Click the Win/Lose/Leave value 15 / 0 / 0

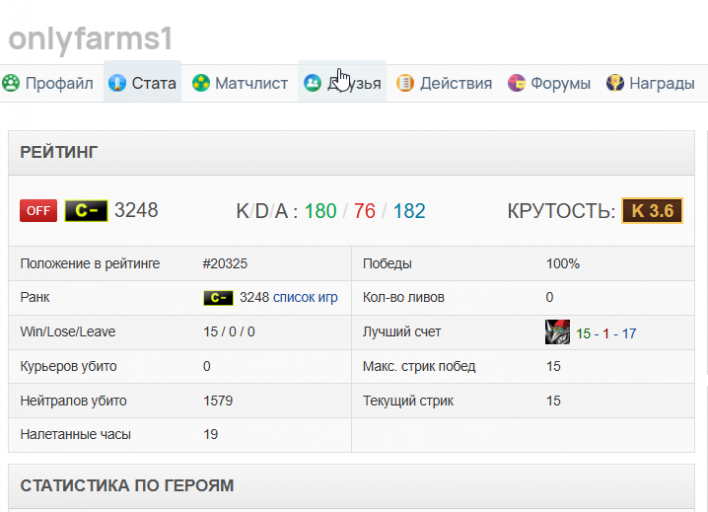tap(229, 332)
